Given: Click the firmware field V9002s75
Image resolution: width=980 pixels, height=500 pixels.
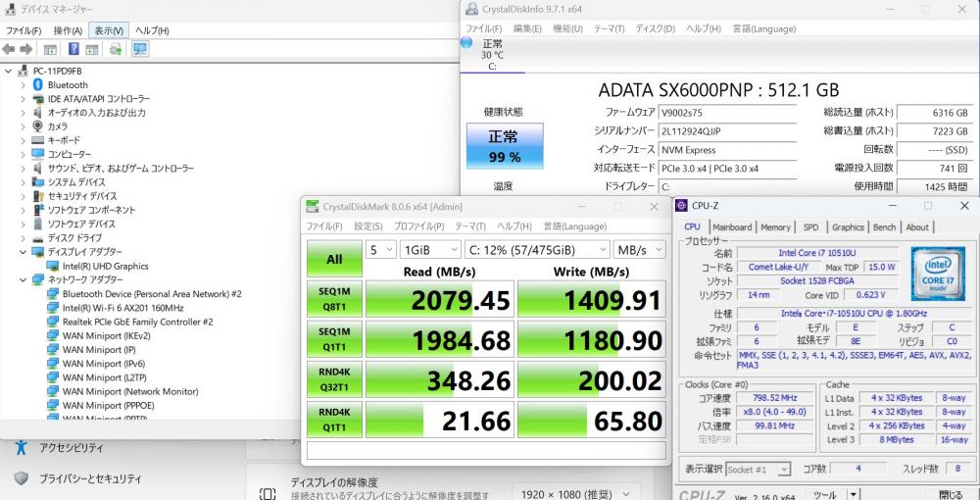Looking at the screenshot, I should (x=727, y=113).
